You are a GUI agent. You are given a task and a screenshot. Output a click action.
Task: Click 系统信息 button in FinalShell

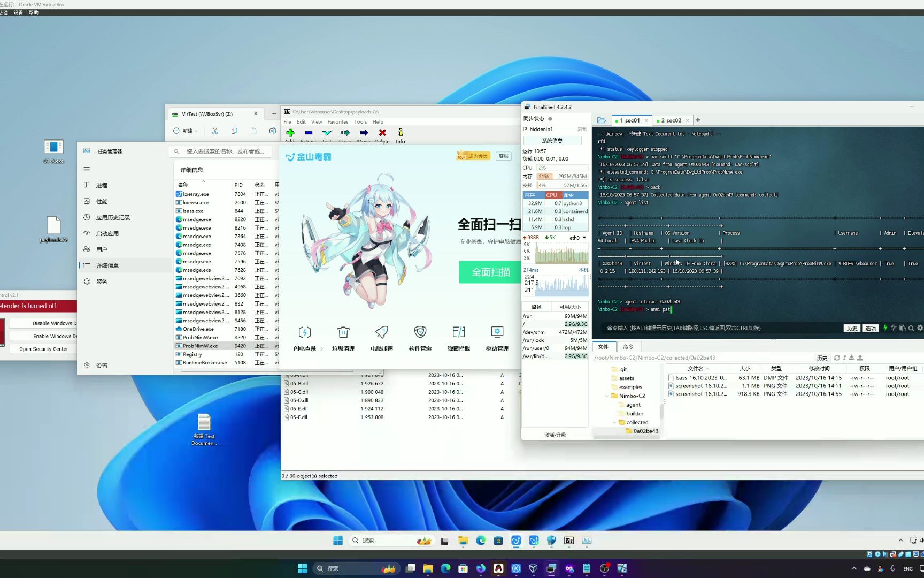pos(552,140)
